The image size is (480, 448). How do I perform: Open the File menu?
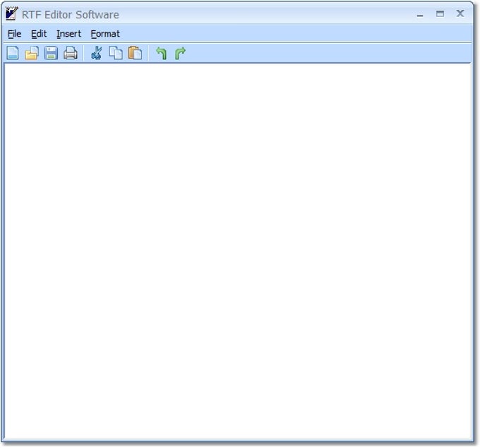[x=15, y=33]
